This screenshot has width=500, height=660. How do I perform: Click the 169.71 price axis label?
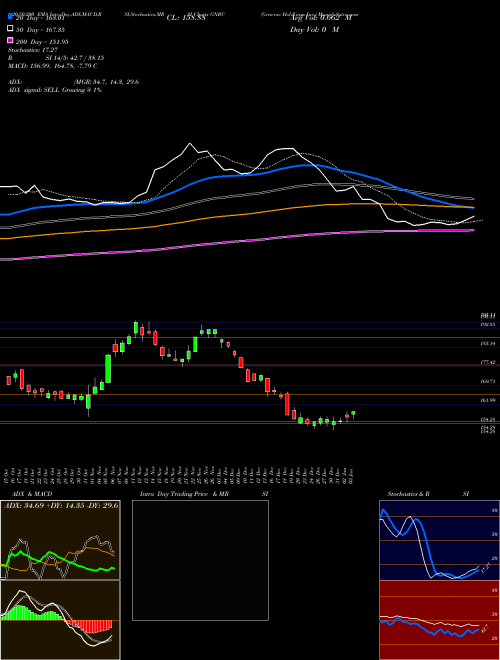(x=488, y=381)
